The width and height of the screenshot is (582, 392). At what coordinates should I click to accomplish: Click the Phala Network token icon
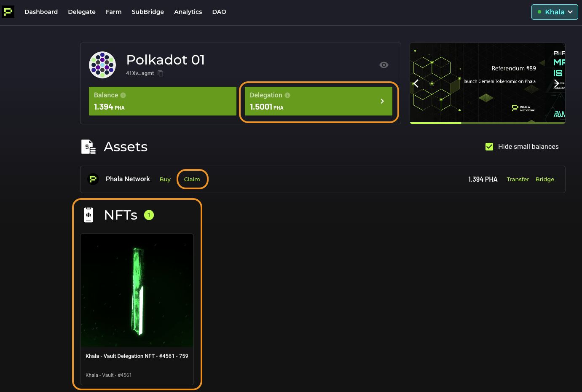click(x=93, y=179)
